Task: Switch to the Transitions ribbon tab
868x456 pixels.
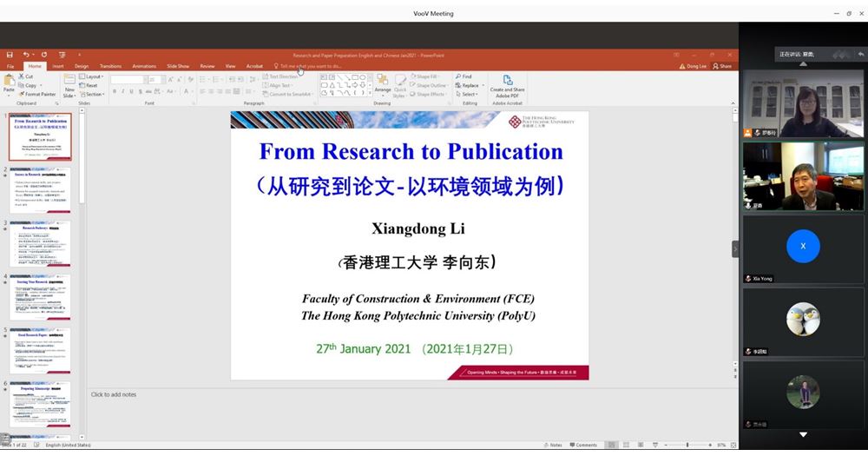Action: [110, 66]
